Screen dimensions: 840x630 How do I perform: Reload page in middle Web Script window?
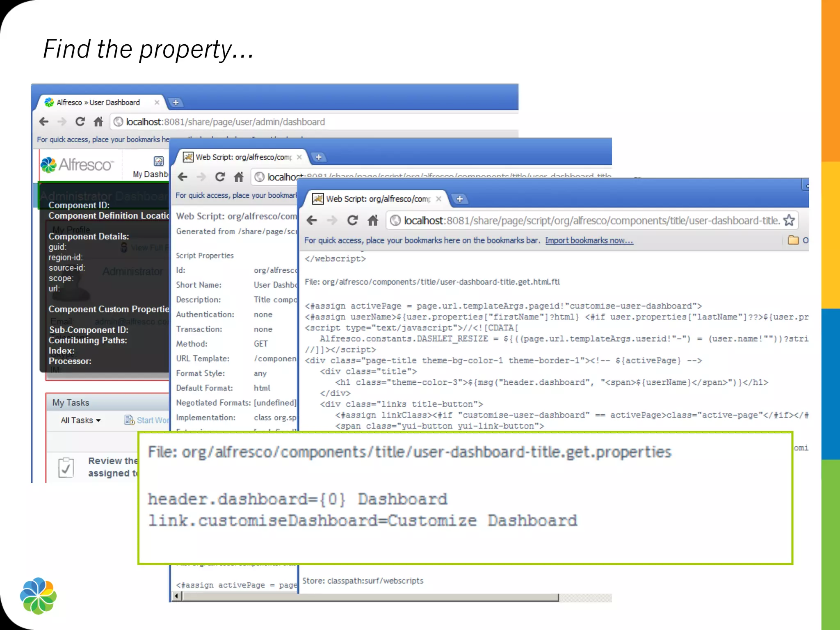coord(220,177)
